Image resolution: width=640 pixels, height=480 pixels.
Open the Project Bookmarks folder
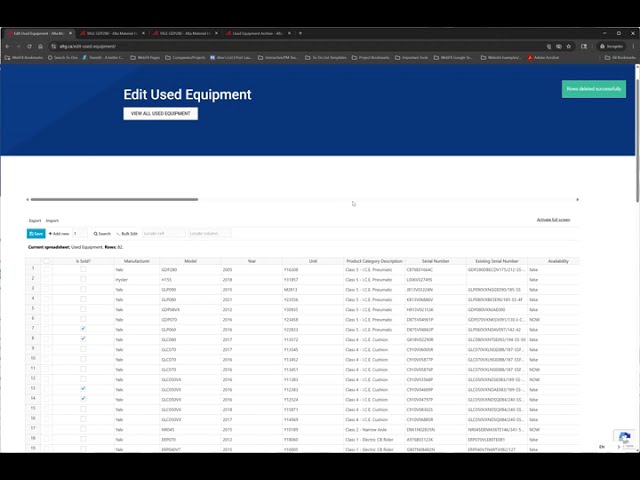[371, 58]
